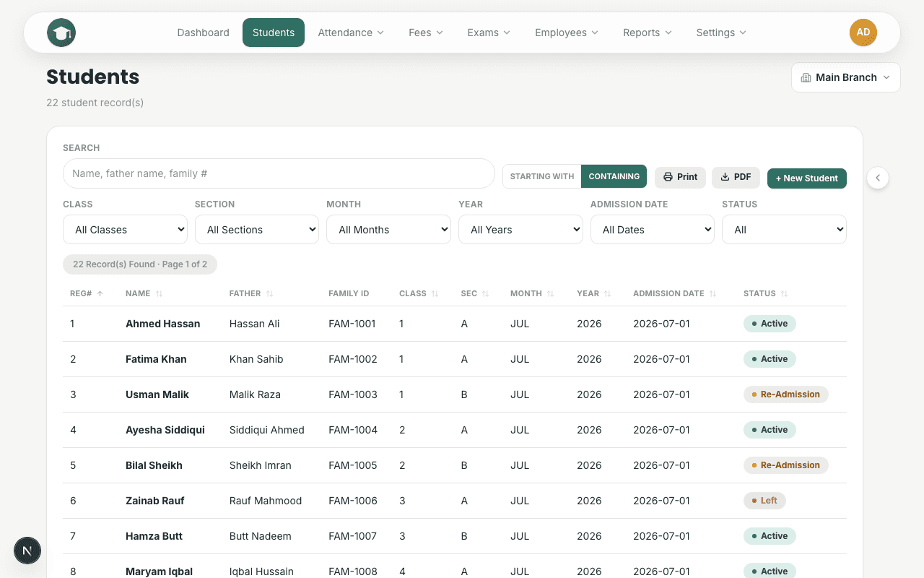Viewport: 924px width, 578px height.
Task: Open the All Classes dropdown
Action: click(x=125, y=230)
